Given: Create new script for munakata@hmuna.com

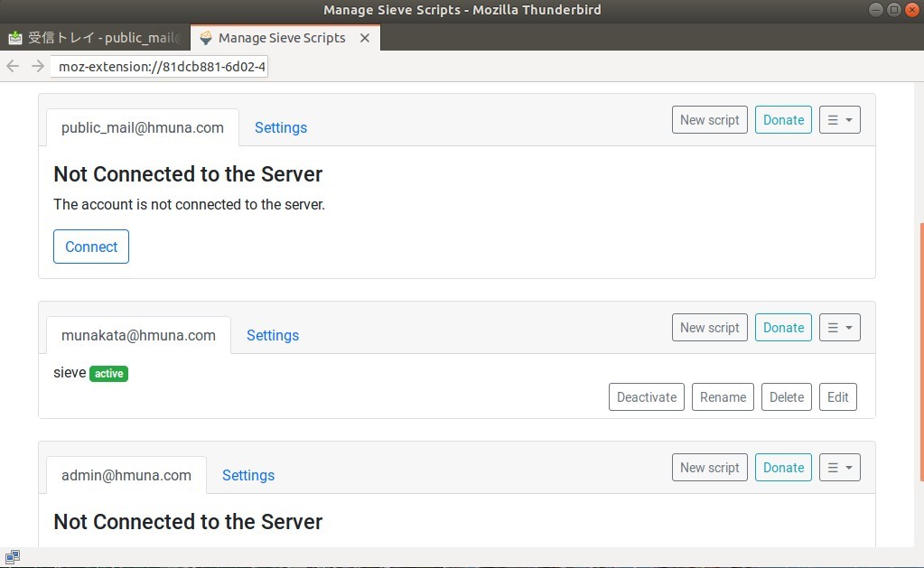Looking at the screenshot, I should [x=709, y=328].
